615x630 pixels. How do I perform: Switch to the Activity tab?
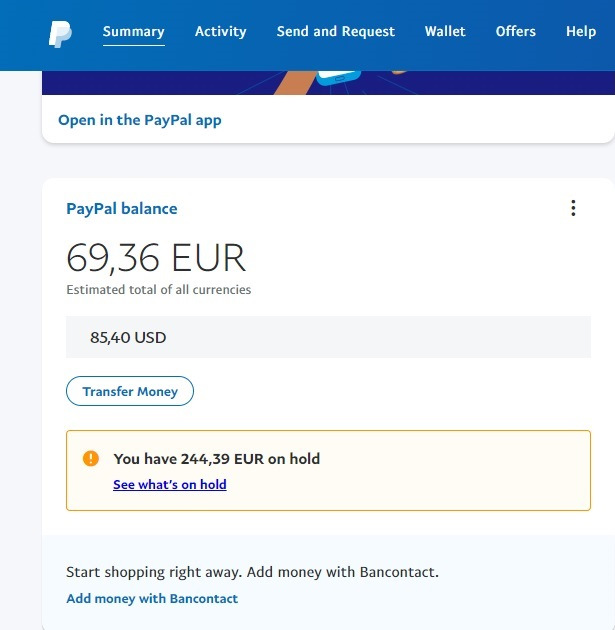pos(221,31)
